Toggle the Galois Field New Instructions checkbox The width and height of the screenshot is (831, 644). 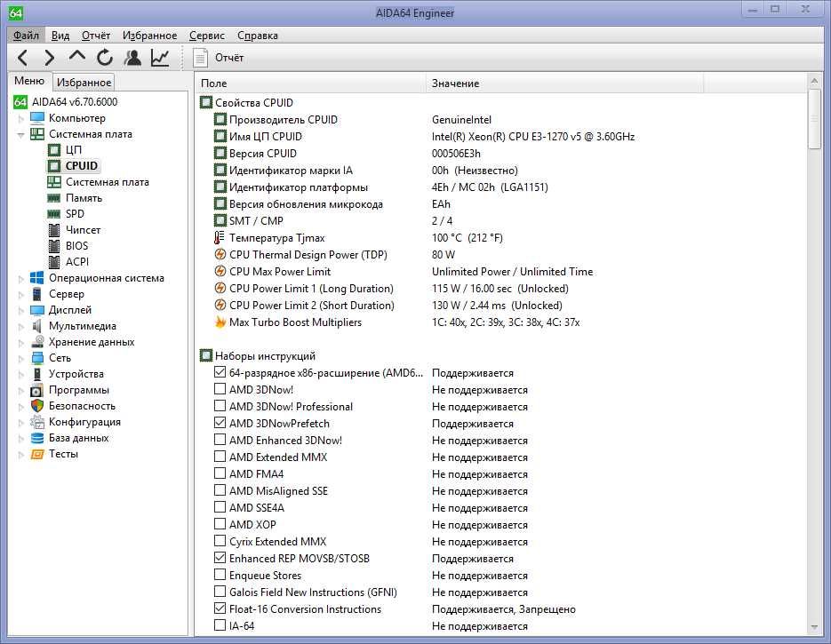(x=220, y=592)
